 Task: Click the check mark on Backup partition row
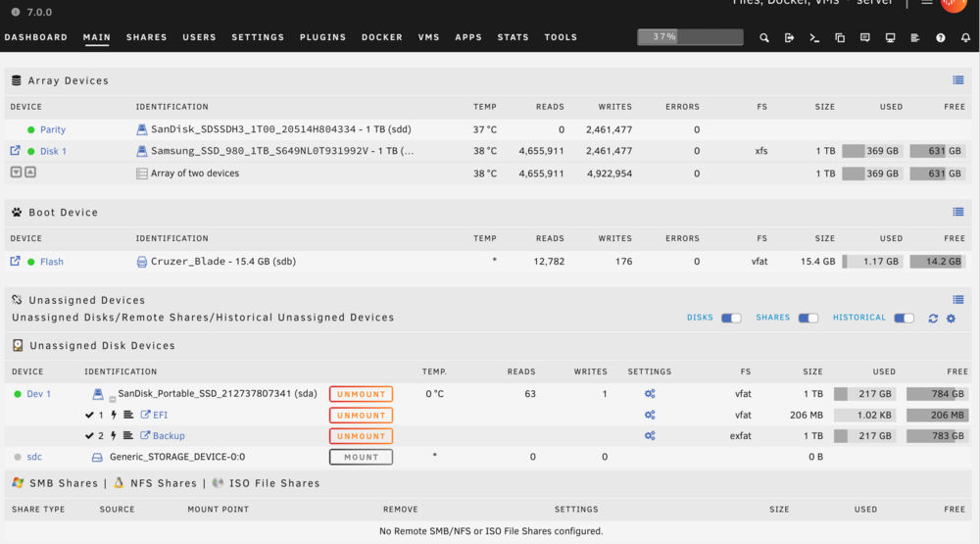(89, 436)
